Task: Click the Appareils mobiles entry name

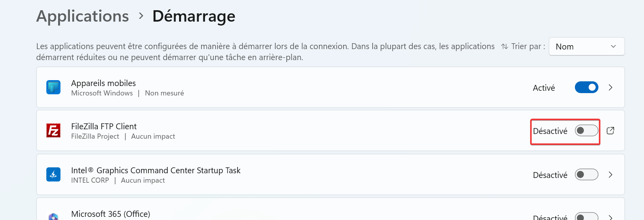Action: (x=103, y=83)
